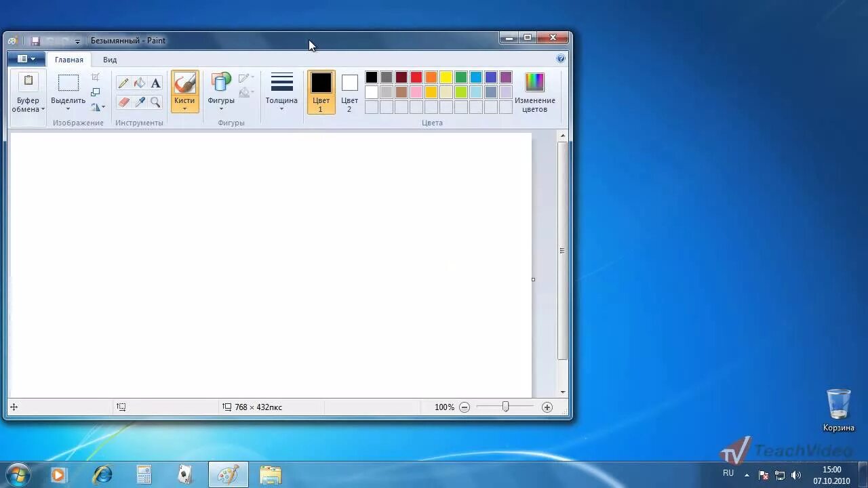
Task: Expand the Фигуры dropdown arrow
Action: tap(221, 109)
